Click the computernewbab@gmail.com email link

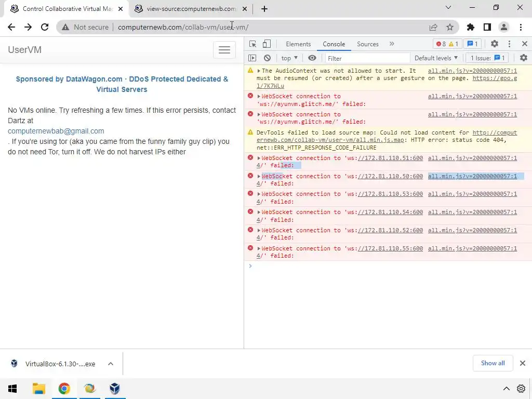(x=56, y=131)
